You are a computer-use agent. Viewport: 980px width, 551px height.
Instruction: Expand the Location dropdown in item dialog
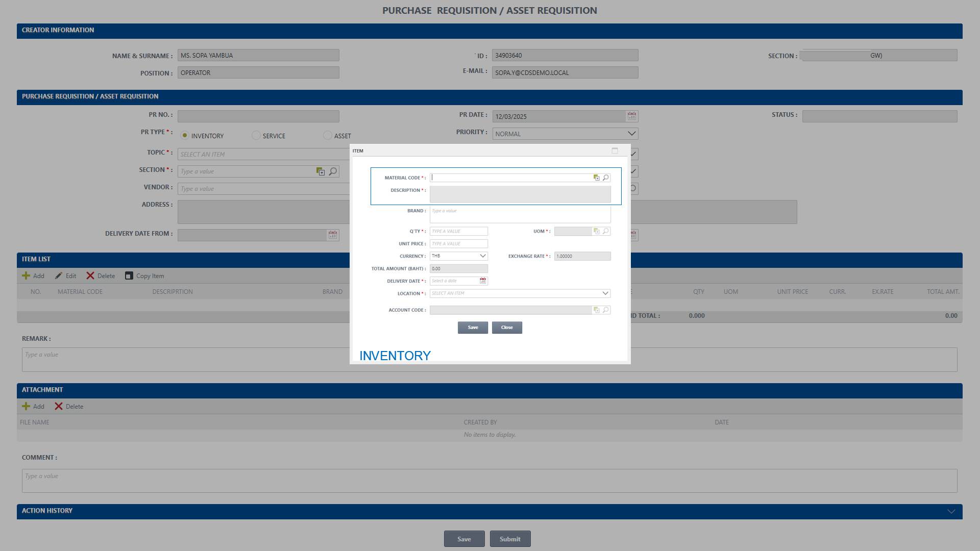(605, 293)
